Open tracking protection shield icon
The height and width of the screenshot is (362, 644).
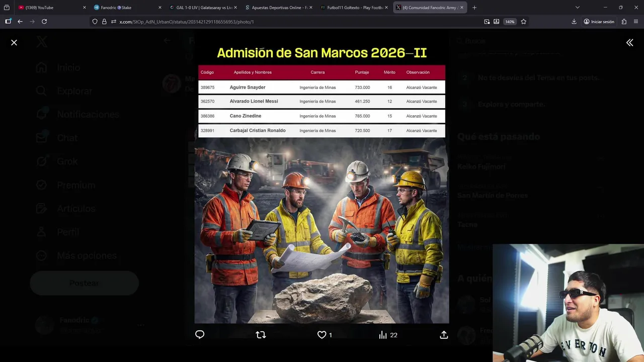[95, 22]
